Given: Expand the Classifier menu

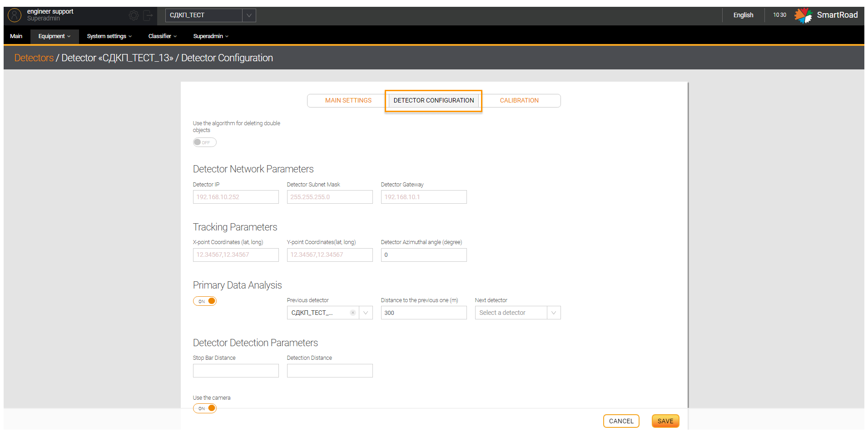Looking at the screenshot, I should 162,36.
